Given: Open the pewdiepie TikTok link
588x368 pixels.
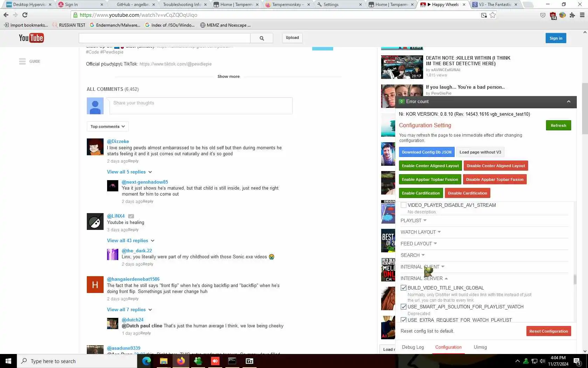Looking at the screenshot, I should [175, 64].
